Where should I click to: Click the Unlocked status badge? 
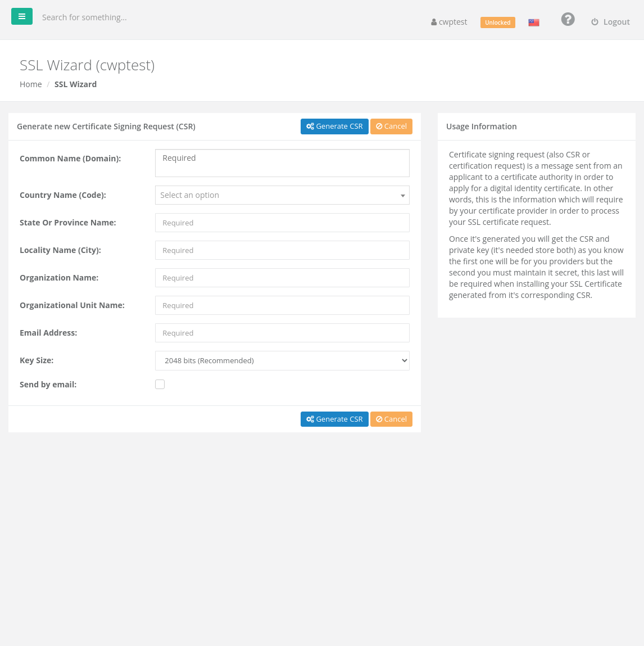[497, 22]
